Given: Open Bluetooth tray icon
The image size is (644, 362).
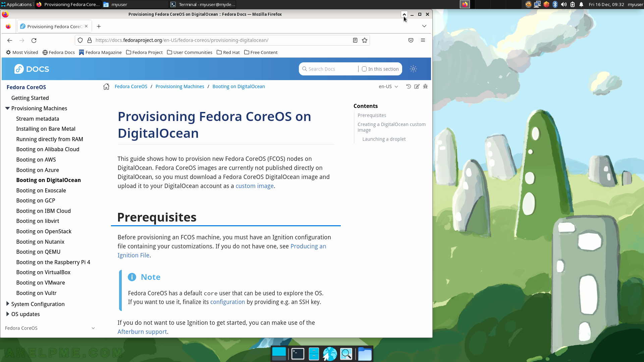Looking at the screenshot, I should pos(555,4).
